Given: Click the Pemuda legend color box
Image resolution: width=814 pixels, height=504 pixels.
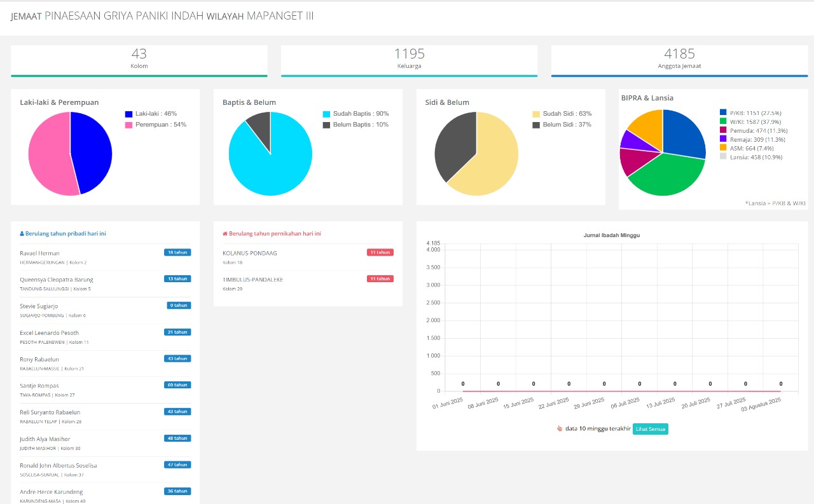Looking at the screenshot, I should coord(724,130).
